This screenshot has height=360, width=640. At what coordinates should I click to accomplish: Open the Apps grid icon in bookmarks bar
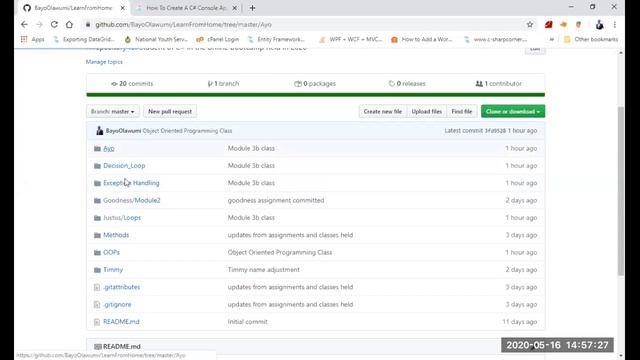(x=24, y=39)
